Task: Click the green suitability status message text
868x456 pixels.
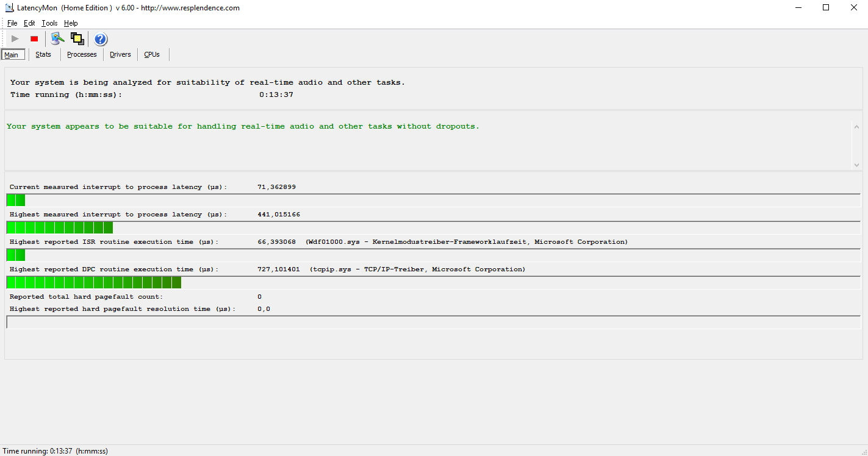Action: (243, 127)
